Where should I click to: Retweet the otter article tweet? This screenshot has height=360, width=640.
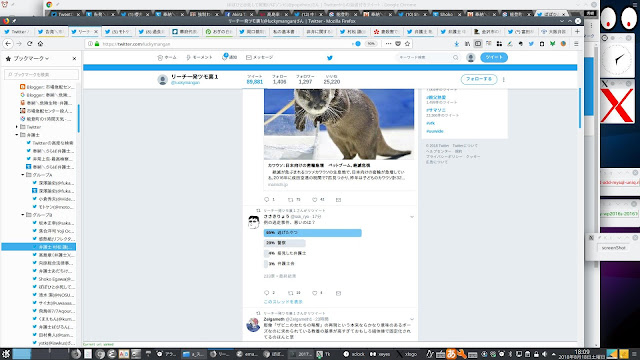pyautogui.click(x=291, y=200)
